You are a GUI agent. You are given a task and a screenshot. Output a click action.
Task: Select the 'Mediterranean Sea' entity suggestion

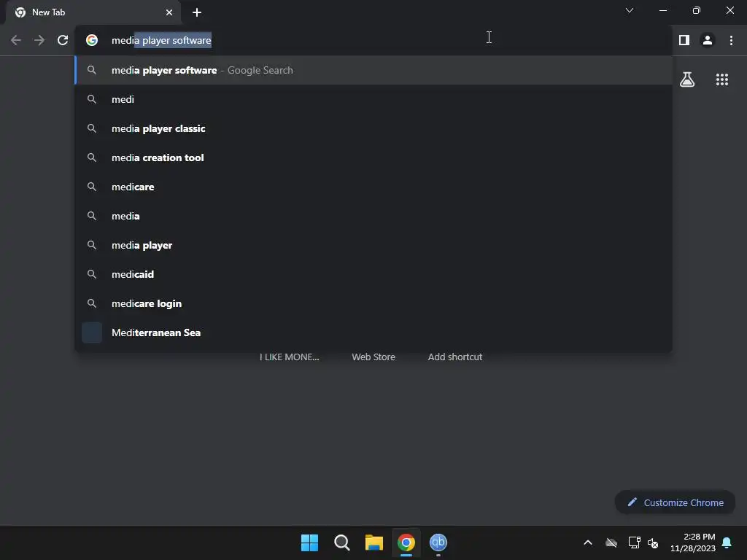[374, 332]
